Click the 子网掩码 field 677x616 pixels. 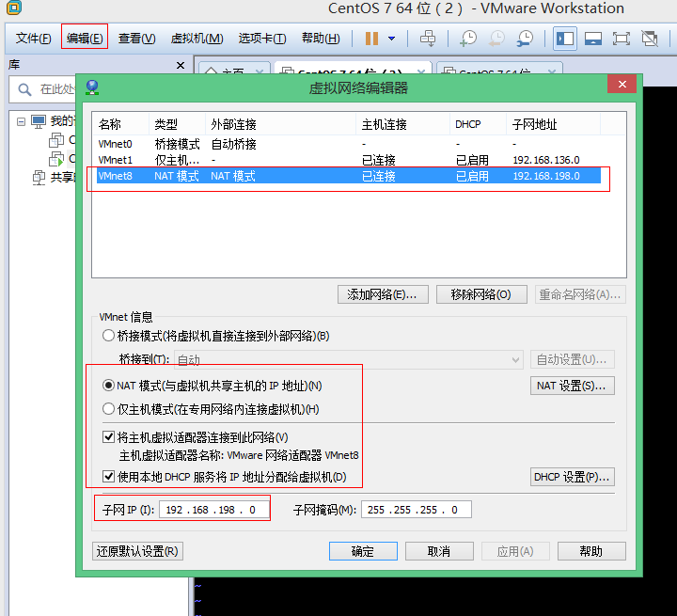(x=417, y=510)
